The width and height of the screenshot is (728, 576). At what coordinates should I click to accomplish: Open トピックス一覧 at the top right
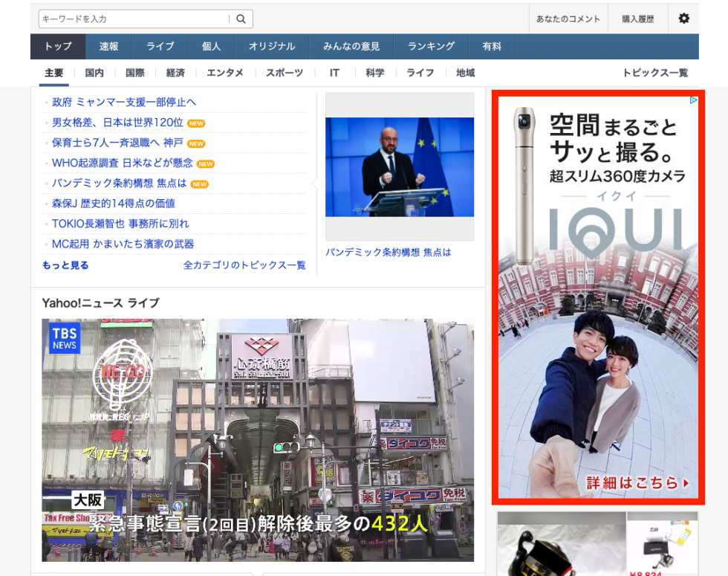[656, 73]
